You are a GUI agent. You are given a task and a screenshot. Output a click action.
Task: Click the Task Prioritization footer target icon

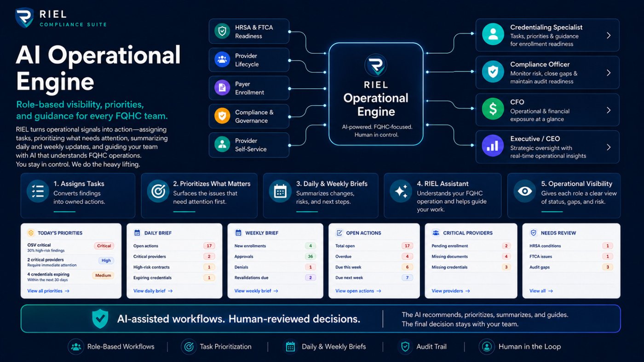[189, 347]
